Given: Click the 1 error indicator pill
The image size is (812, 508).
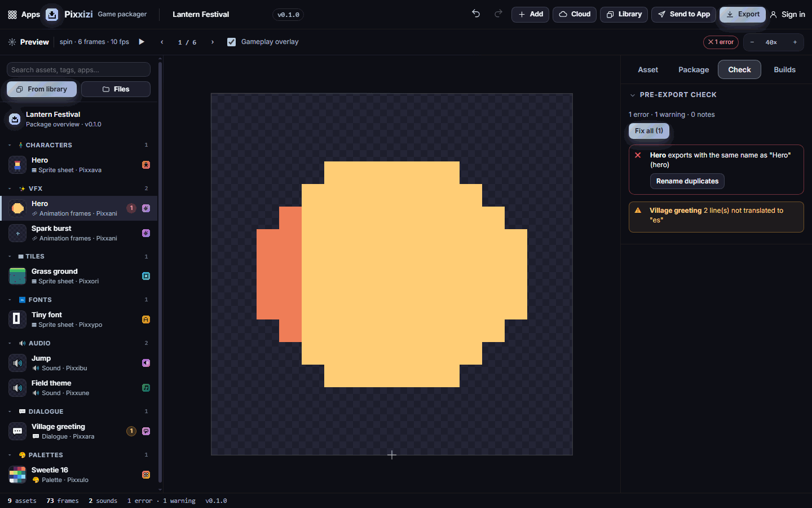Looking at the screenshot, I should pos(721,42).
